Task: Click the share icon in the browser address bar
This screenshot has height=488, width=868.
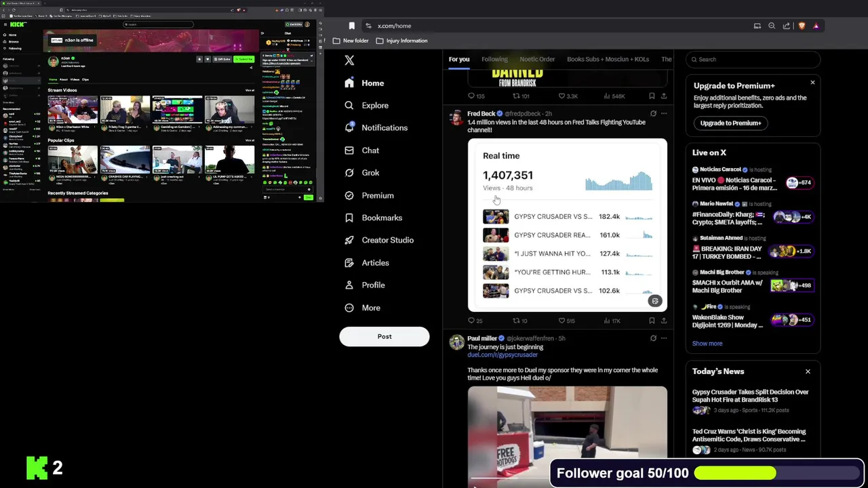Action: coord(786,26)
